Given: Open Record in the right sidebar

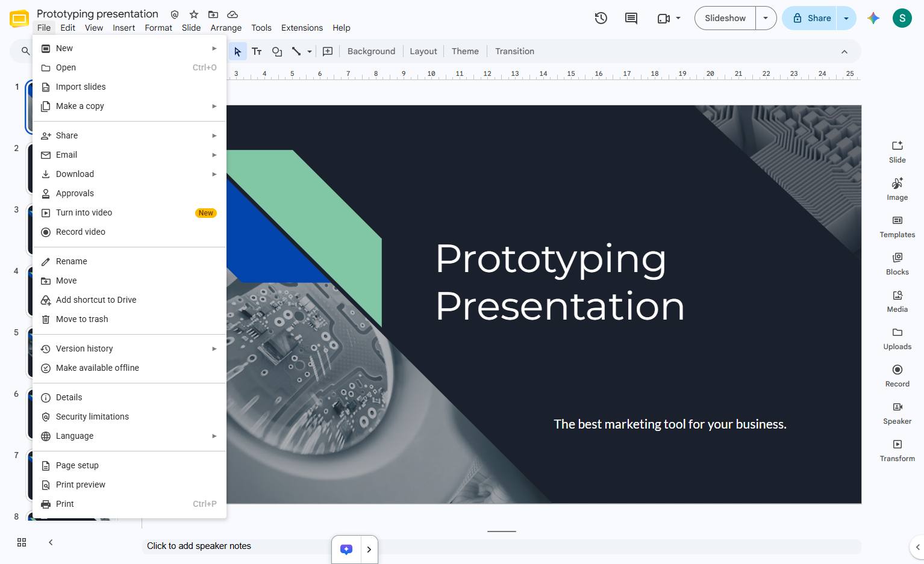Looking at the screenshot, I should pyautogui.click(x=897, y=376).
